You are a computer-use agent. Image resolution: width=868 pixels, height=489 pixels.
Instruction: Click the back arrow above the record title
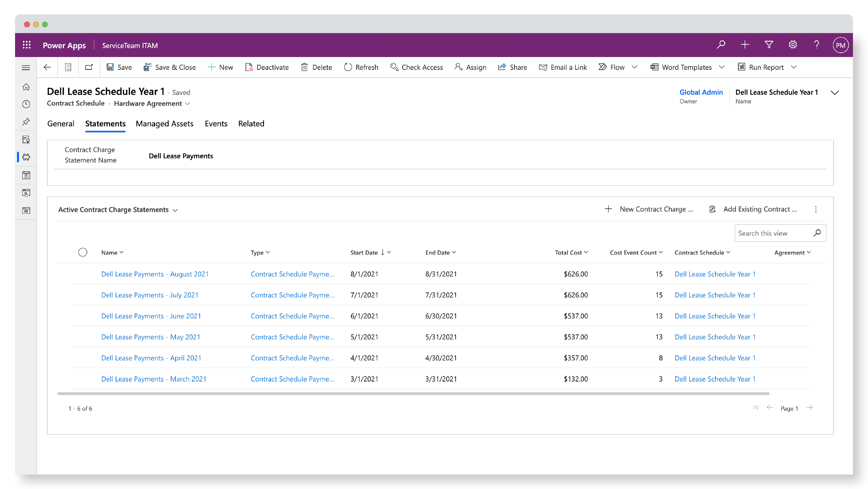(47, 67)
